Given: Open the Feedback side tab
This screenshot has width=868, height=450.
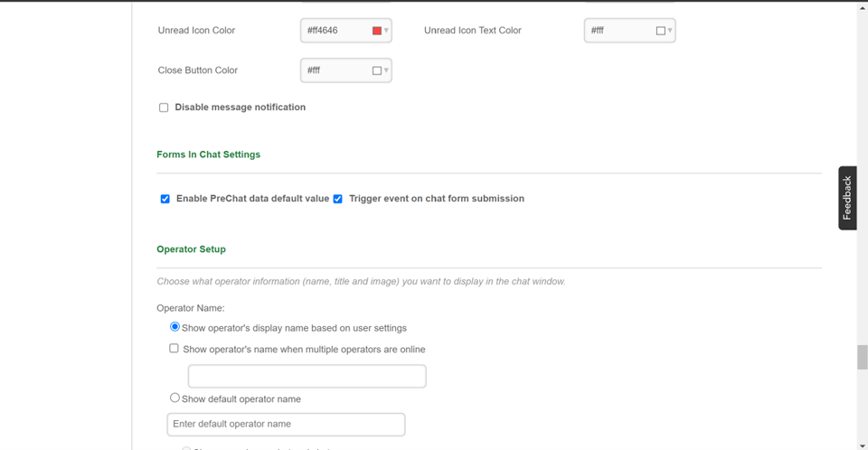Looking at the screenshot, I should pos(847,198).
